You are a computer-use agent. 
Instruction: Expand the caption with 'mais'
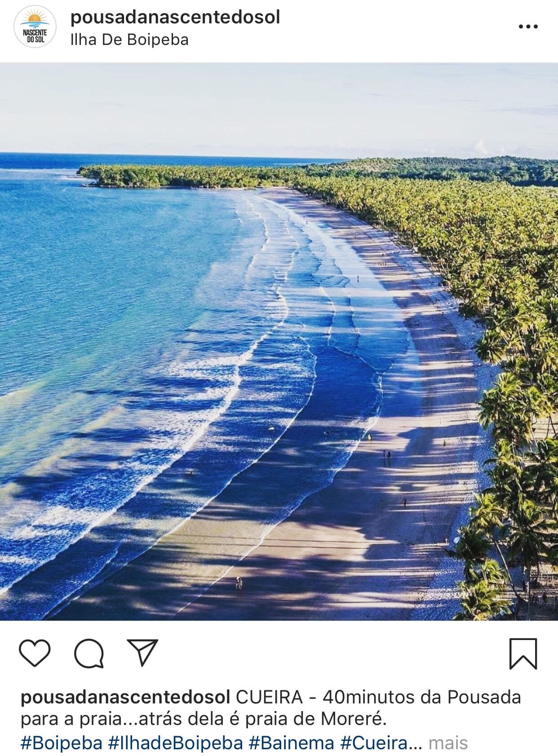pos(448,743)
